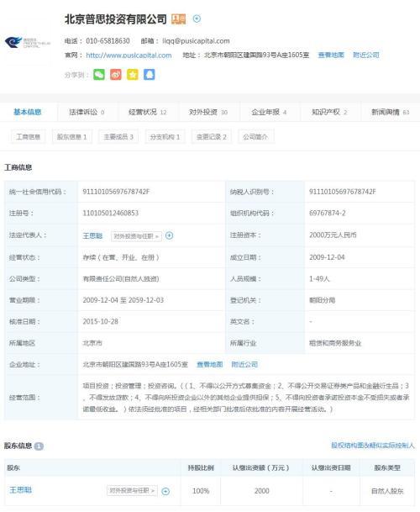
Task: Click plus icon in shareholder 王思聪 row
Action: [x=165, y=491]
